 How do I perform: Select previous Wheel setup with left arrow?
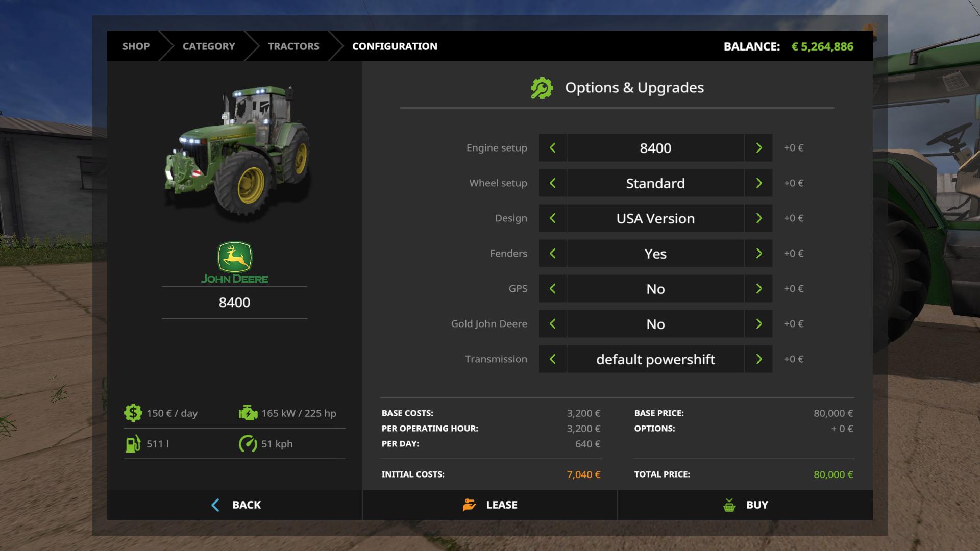[552, 183]
